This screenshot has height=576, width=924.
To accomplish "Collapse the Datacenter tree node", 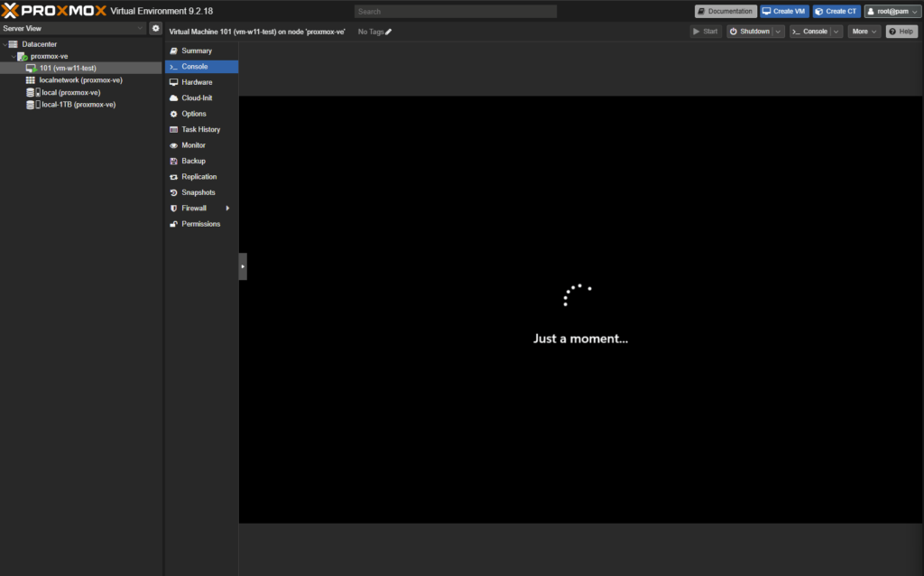I will 5,44.
